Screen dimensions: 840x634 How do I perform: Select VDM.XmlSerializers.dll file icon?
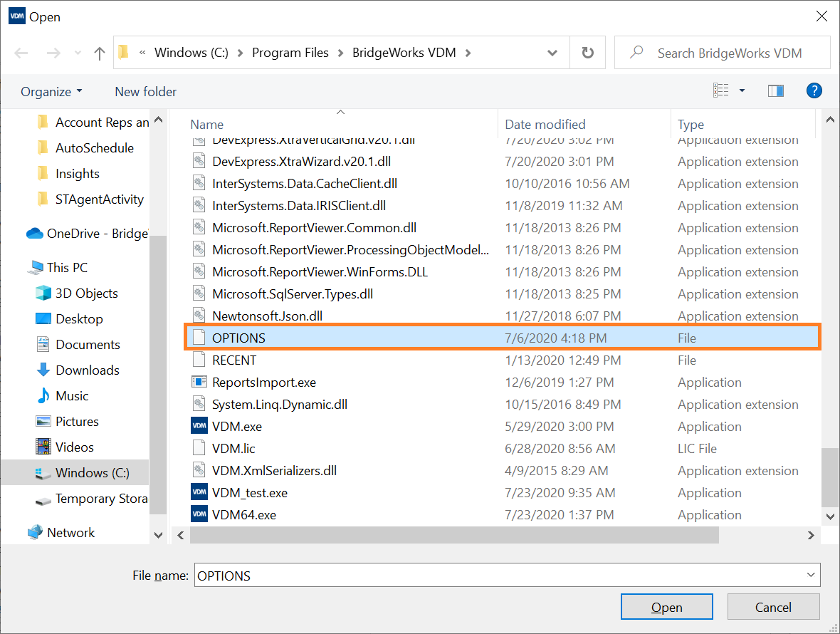pyautogui.click(x=199, y=470)
